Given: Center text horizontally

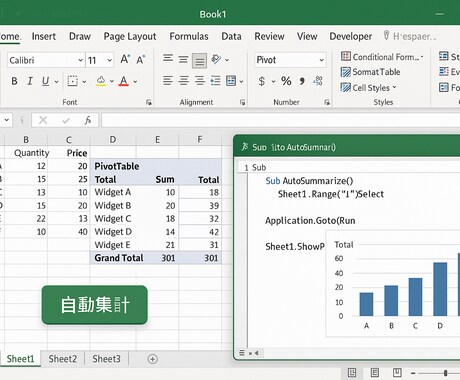Looking at the screenshot, I should [x=184, y=81].
